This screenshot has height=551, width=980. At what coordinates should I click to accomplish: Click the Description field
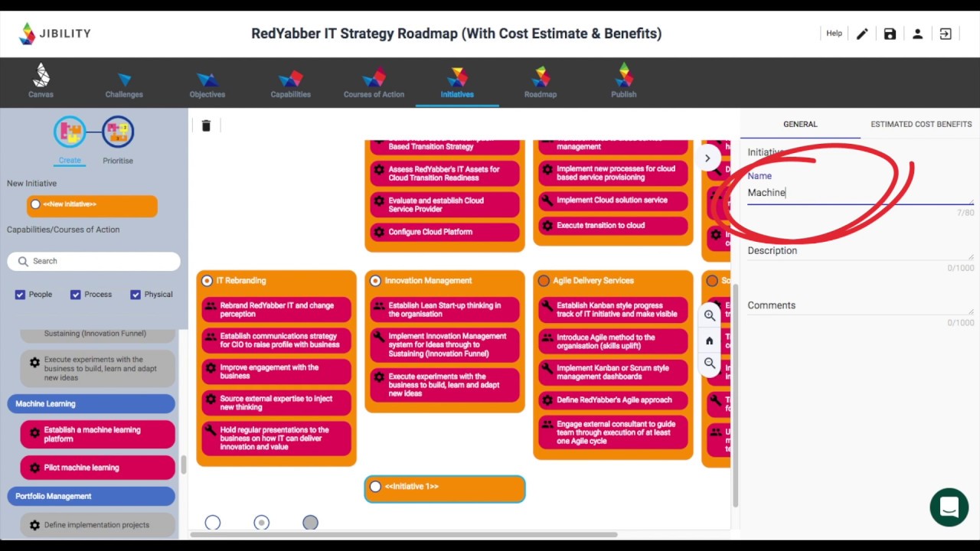pos(860,251)
